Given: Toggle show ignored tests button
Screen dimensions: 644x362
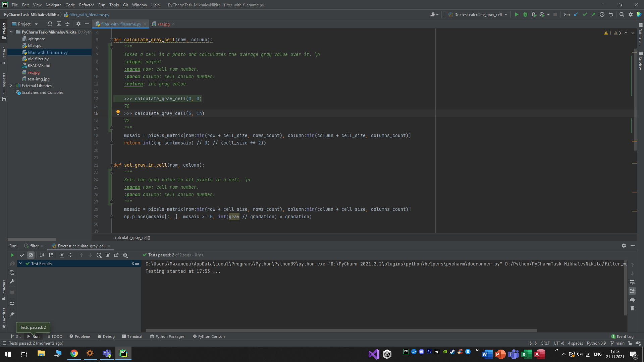Looking at the screenshot, I should 31,255.
